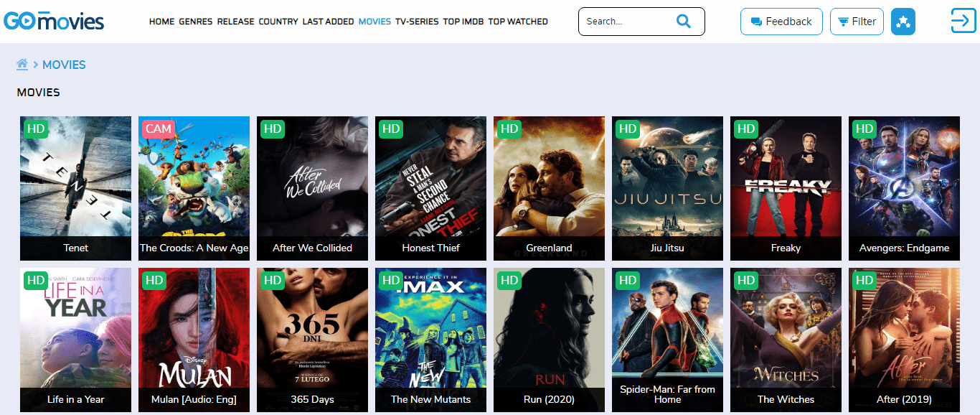
Task: Open After We Collided poster
Action: [x=312, y=188]
